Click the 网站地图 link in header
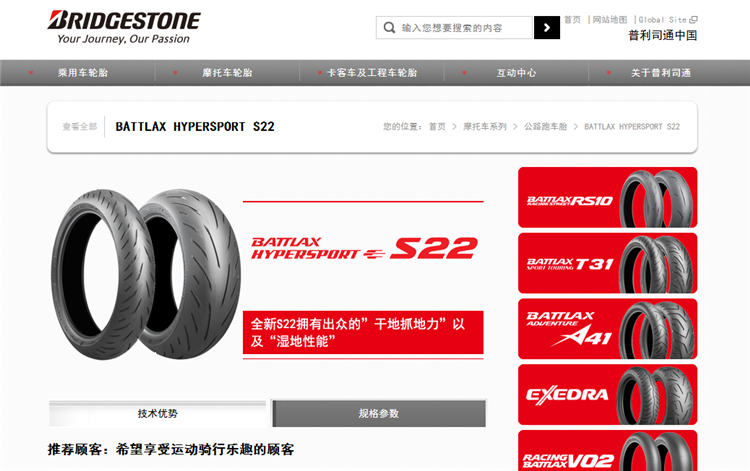The width and height of the screenshot is (750, 471). coord(609,20)
